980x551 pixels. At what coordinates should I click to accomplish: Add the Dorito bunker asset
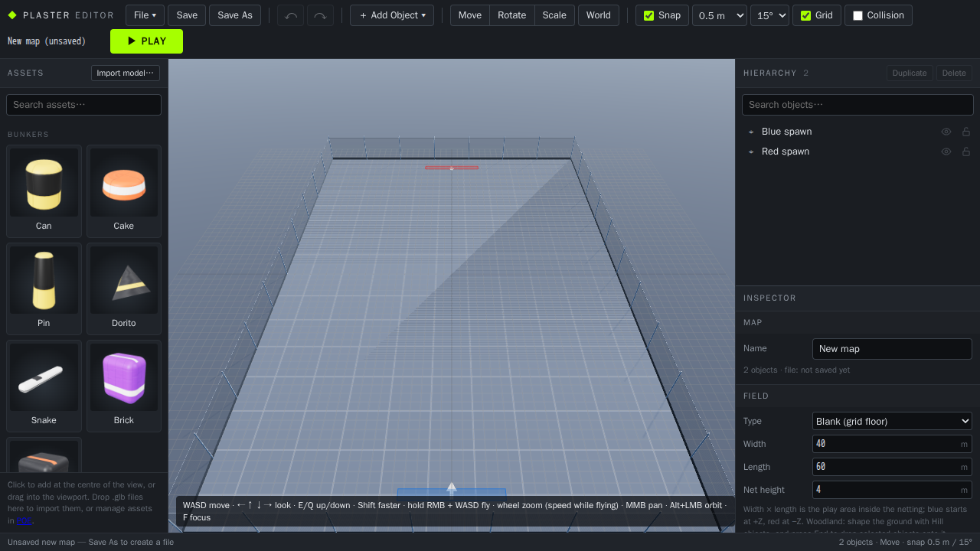(124, 289)
